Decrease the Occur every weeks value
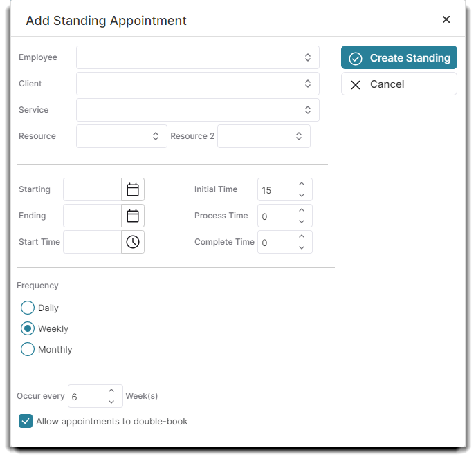The width and height of the screenshot is (476, 468). (x=111, y=402)
